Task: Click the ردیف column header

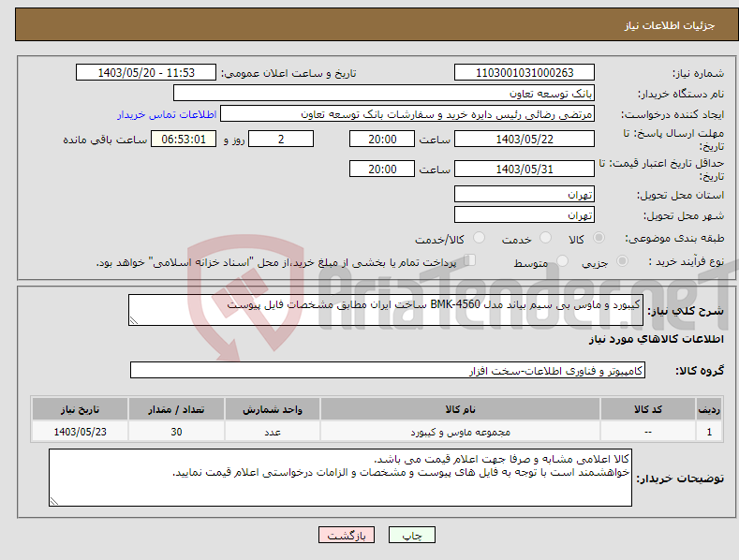Action: click(709, 409)
